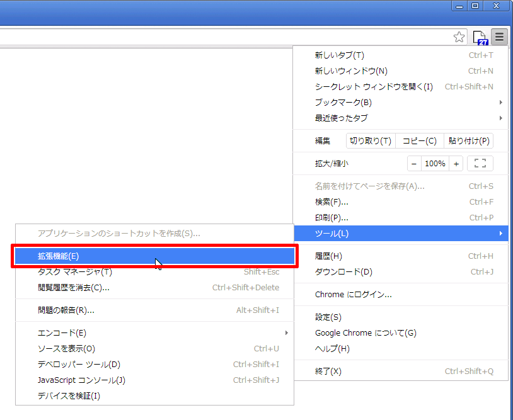This screenshot has height=420, width=513.
Task: Click the Chrome hamburger menu icon
Action: 499,37
